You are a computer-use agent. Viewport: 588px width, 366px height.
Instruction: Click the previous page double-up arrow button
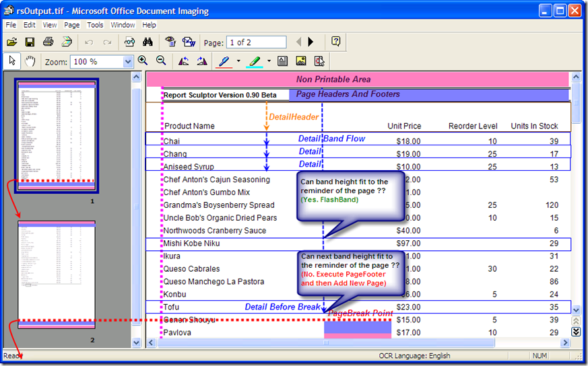click(576, 321)
